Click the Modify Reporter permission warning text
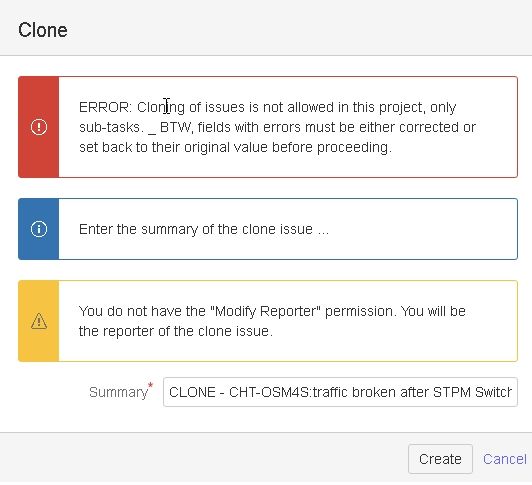This screenshot has height=485, width=532. click(272, 321)
